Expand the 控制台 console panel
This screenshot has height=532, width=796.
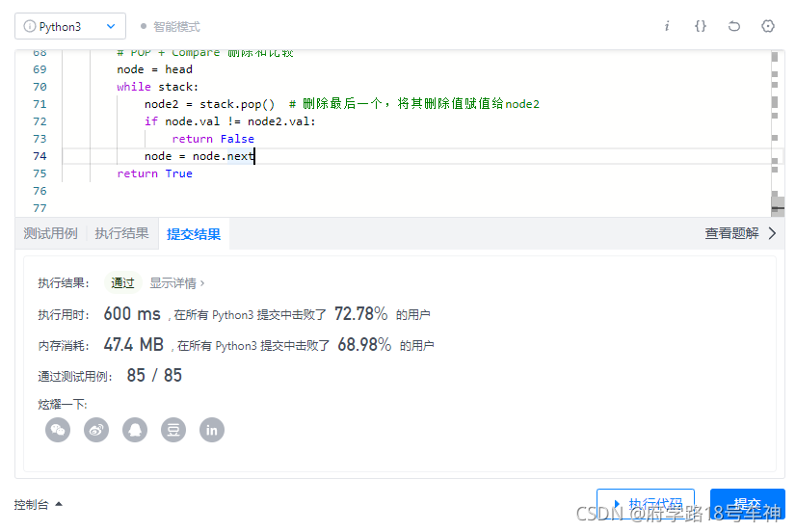coord(39,505)
